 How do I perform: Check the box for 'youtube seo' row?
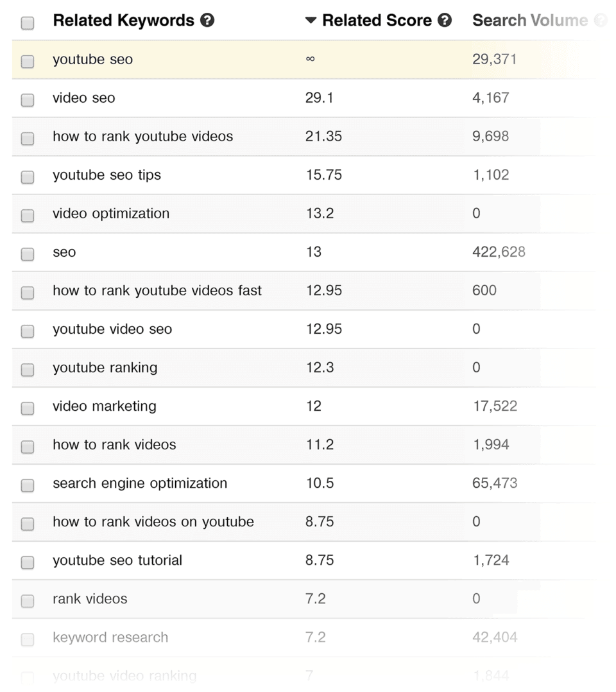pos(27,61)
